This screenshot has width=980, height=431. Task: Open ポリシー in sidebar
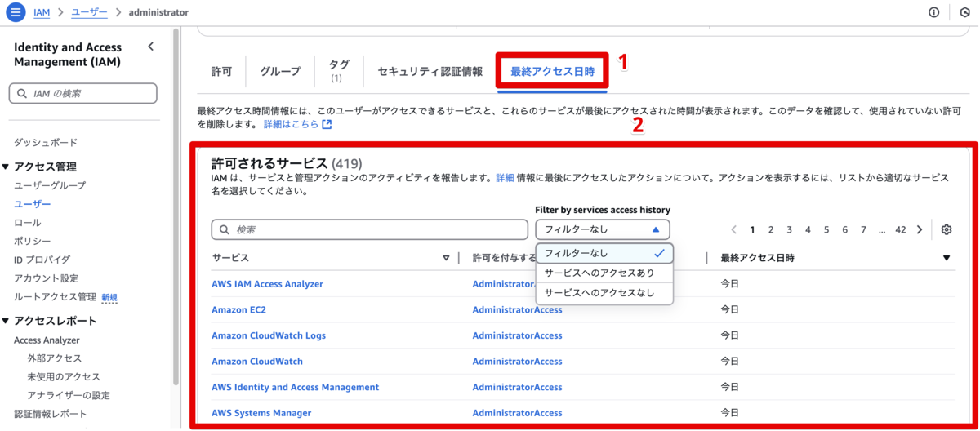(32, 241)
